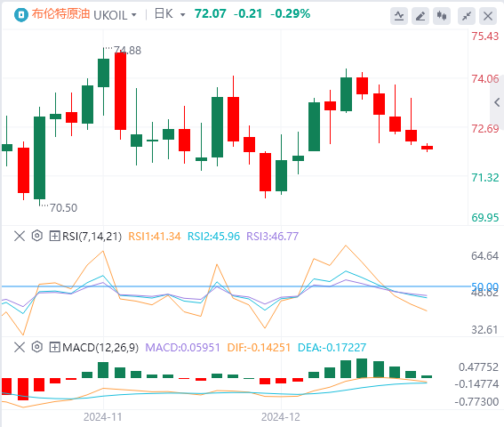This screenshot has width=504, height=427.
Task: Open MACD indicator settings gear
Action: (37, 347)
